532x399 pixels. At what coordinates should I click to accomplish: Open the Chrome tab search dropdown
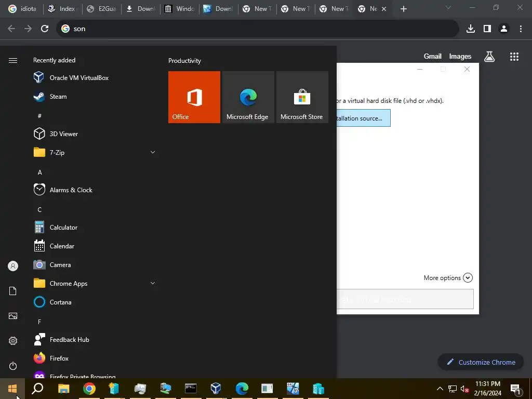tap(448, 8)
